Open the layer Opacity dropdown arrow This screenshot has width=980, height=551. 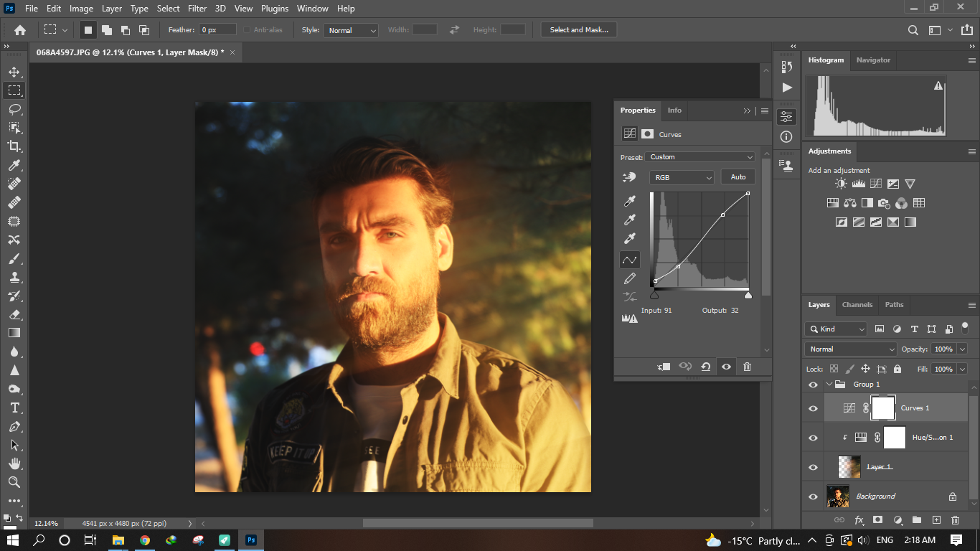click(x=962, y=349)
